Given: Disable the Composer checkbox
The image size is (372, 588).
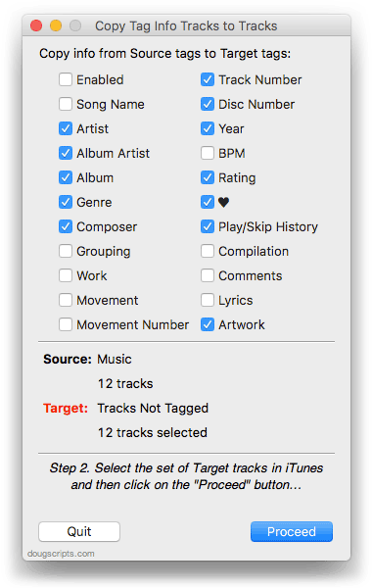Looking at the screenshot, I should [x=66, y=226].
